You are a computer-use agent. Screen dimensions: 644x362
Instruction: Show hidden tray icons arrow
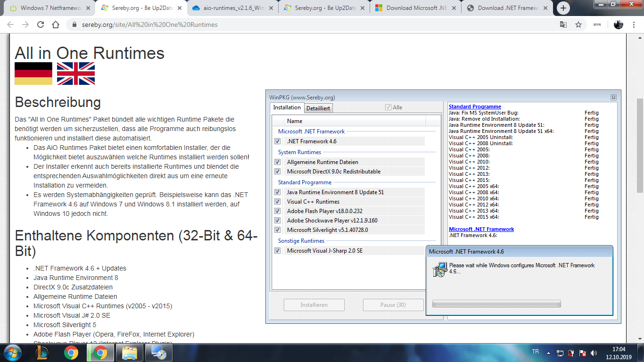tap(548, 353)
